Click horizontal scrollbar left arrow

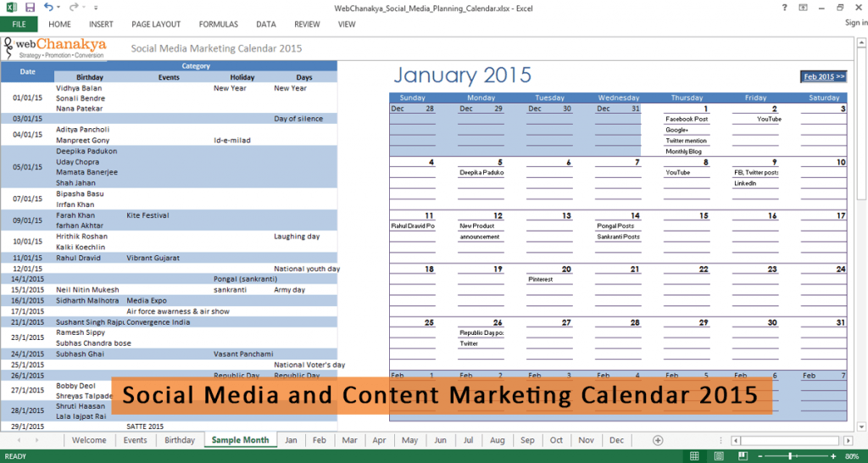click(736, 441)
